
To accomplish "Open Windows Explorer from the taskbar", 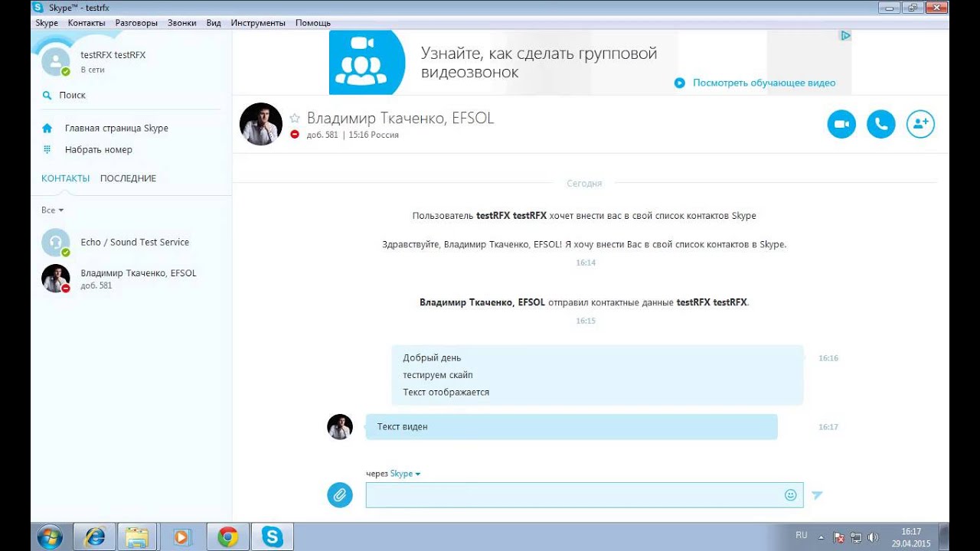I will [x=138, y=536].
